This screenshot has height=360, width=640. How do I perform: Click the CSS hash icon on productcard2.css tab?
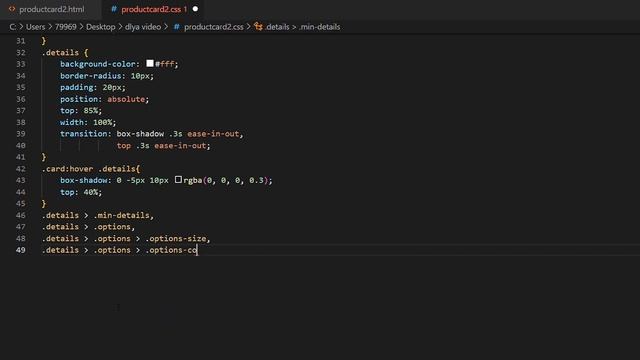[x=114, y=9]
